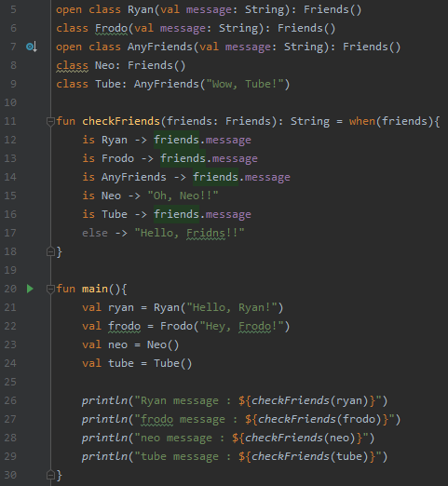Image resolution: width=448 pixels, height=486 pixels.
Task: Click the fold end marker on line 18
Action: pos(50,251)
